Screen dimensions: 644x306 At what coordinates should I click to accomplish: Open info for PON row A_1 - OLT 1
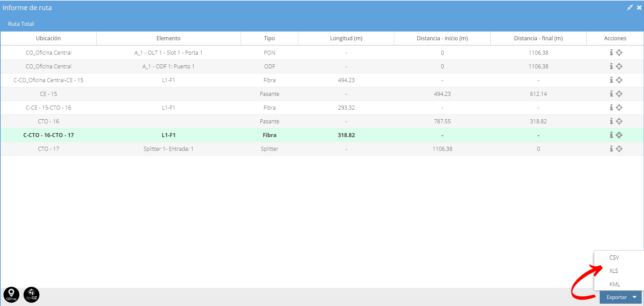click(611, 52)
